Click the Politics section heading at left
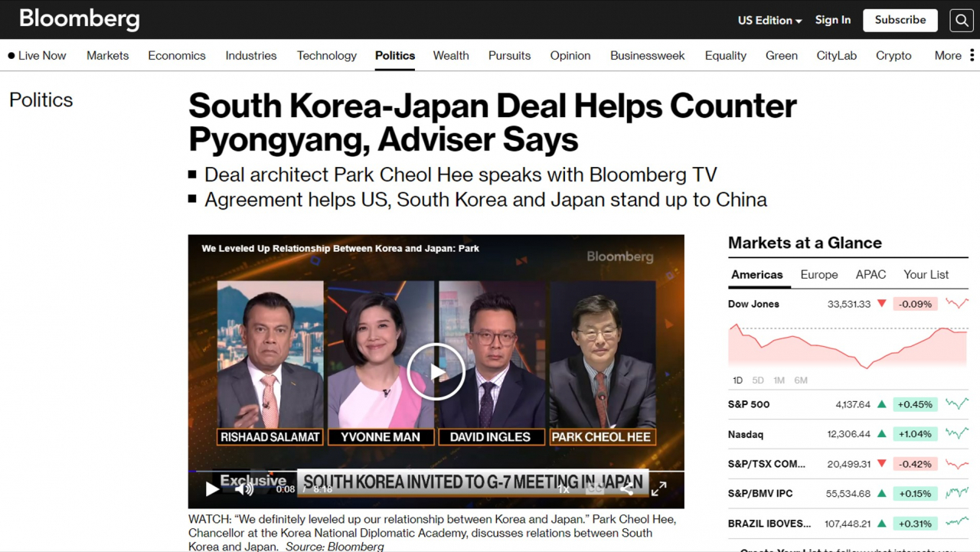 pos(41,100)
